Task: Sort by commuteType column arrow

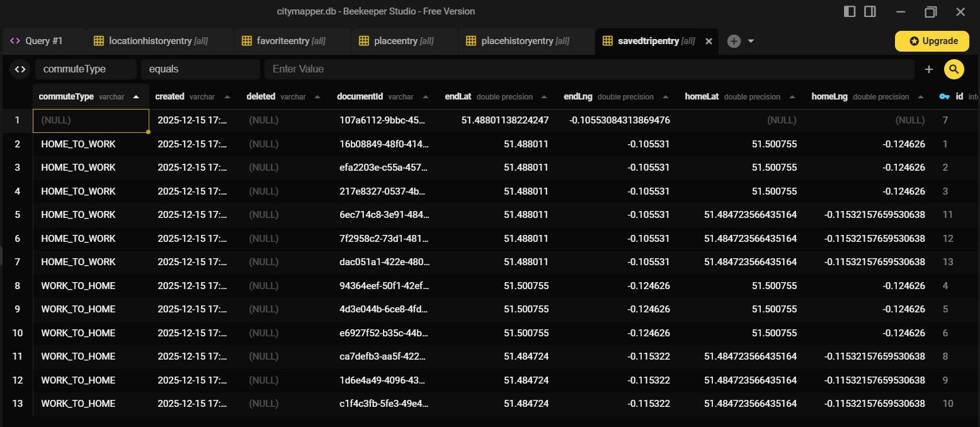Action: (136, 97)
